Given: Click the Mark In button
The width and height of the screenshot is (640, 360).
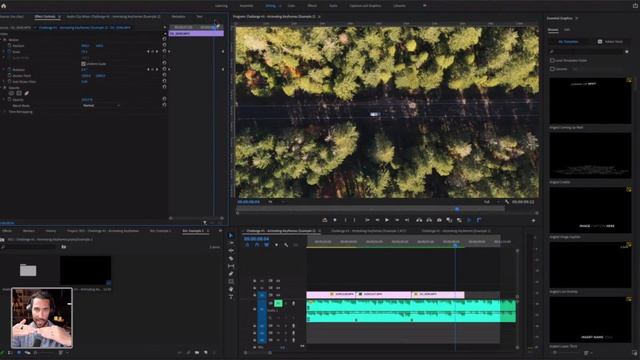Looking at the screenshot, I should 345,220.
